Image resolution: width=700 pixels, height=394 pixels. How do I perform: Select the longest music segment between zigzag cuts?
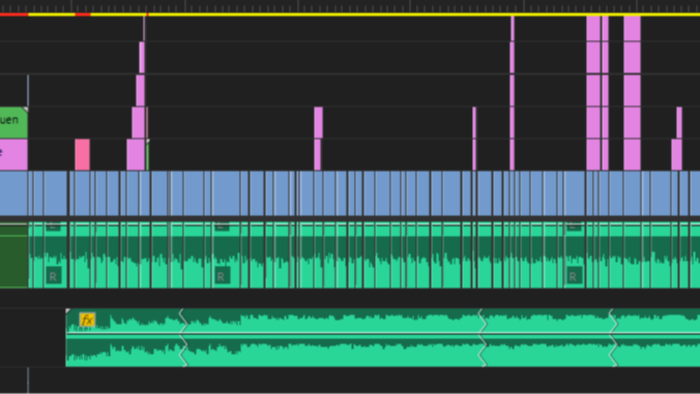tap(333, 337)
